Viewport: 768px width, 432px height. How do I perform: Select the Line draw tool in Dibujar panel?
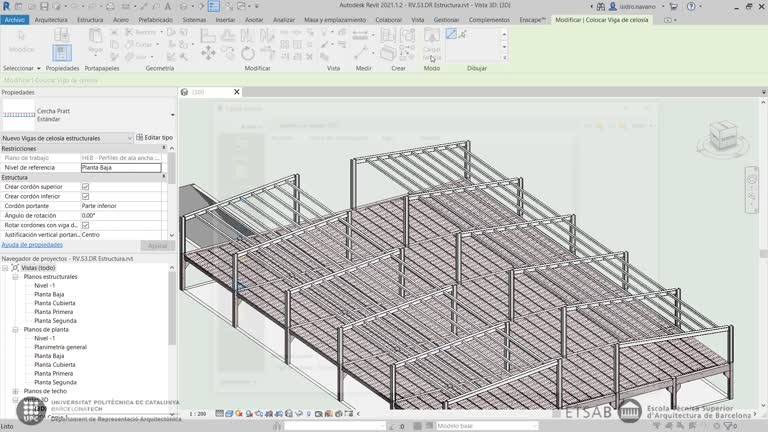click(451, 34)
